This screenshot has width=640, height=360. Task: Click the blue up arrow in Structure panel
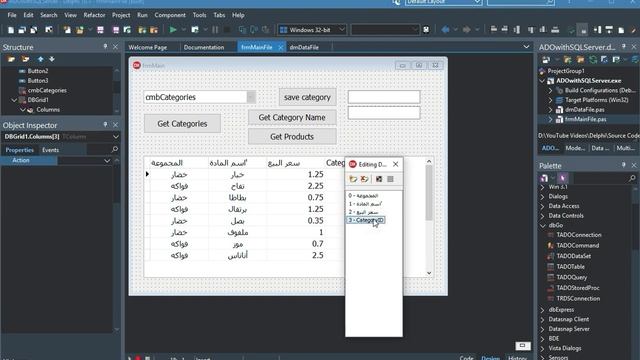point(40,59)
